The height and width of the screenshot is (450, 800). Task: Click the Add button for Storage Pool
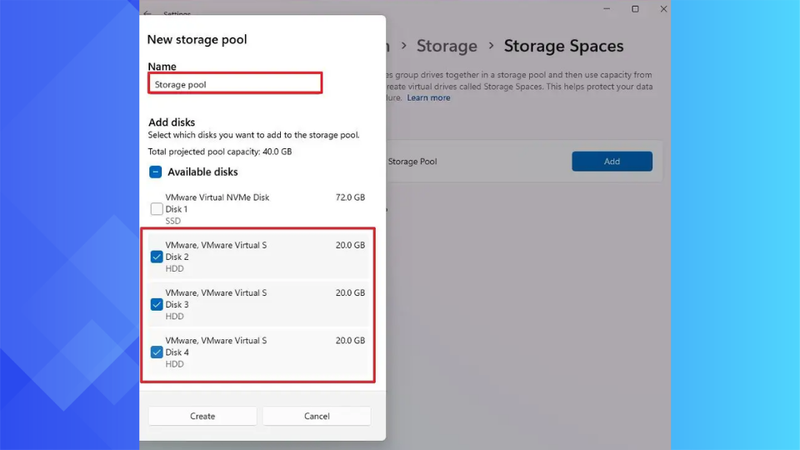pyautogui.click(x=612, y=161)
